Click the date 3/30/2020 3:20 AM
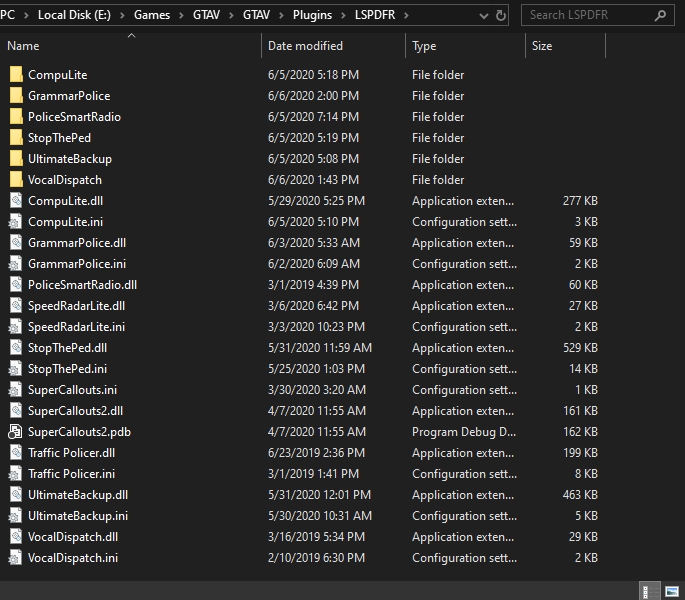 pos(316,390)
